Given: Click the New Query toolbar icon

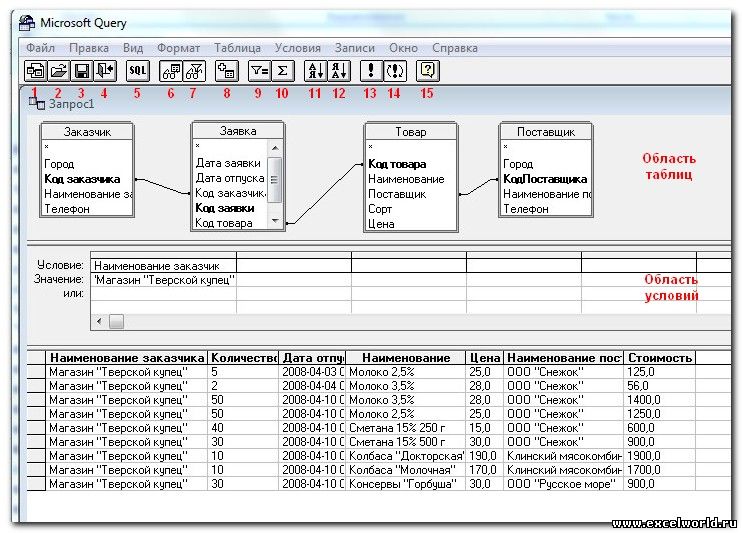Looking at the screenshot, I should point(35,71).
